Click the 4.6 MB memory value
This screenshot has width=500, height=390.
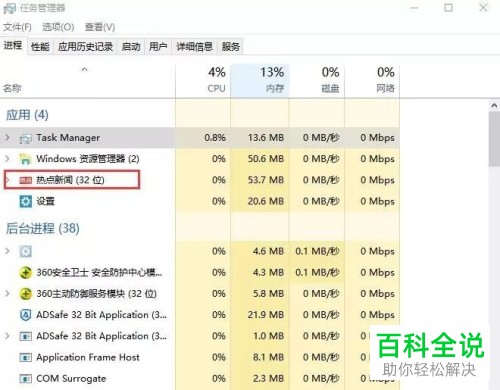[268, 251]
